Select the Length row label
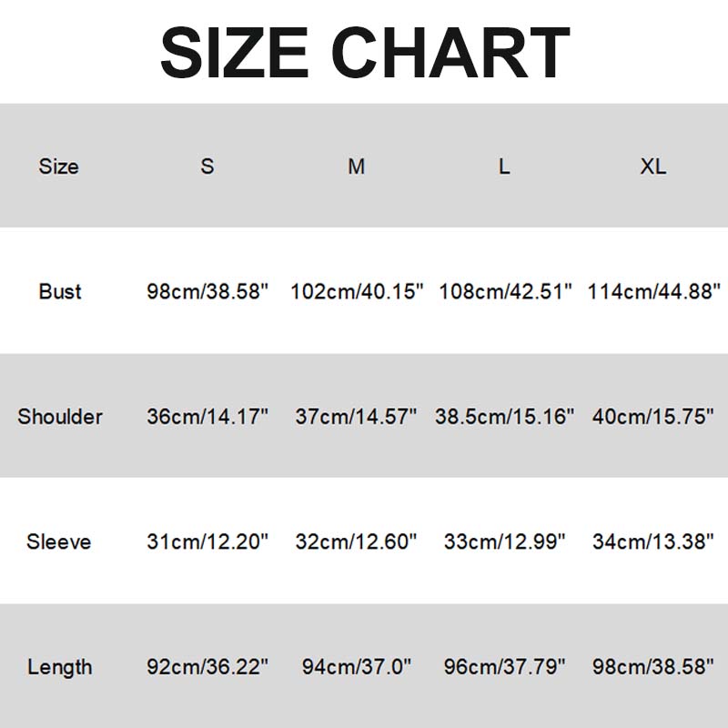The image size is (728, 728). click(60, 667)
